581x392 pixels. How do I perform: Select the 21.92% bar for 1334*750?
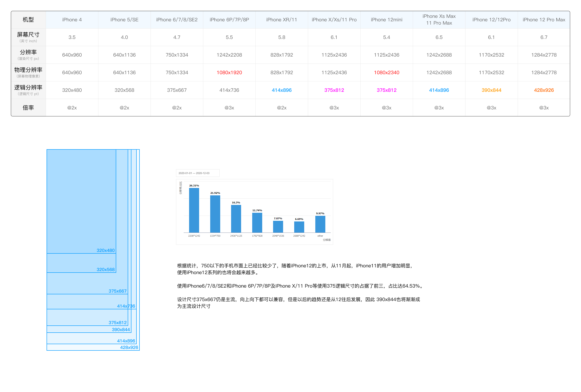[x=215, y=214]
